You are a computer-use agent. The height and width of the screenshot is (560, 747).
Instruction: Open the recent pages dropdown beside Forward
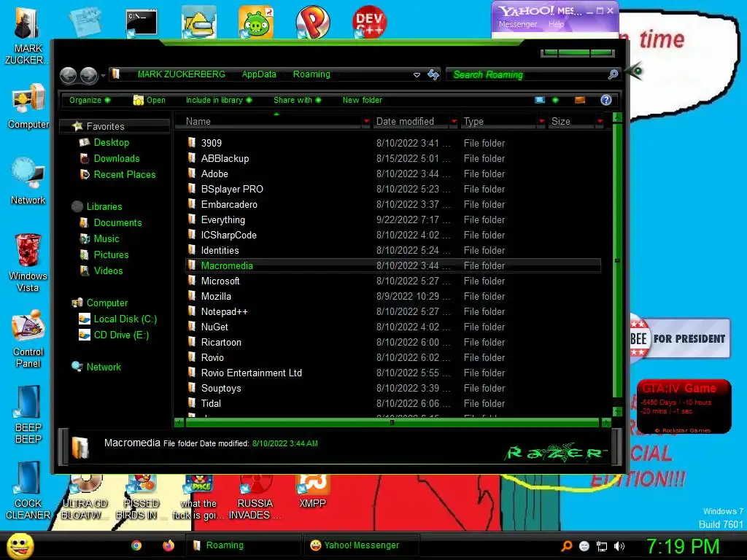(103, 76)
